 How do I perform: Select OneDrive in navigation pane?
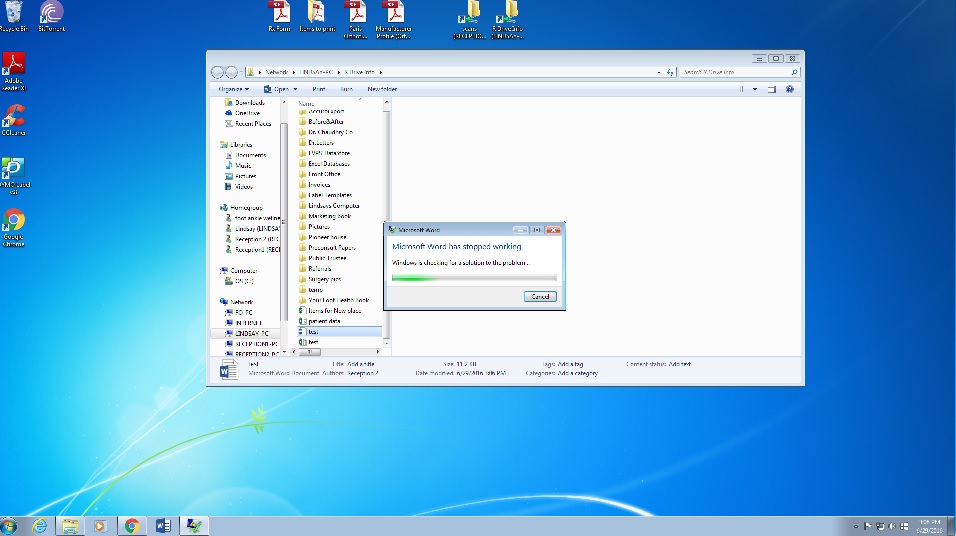coord(242,113)
